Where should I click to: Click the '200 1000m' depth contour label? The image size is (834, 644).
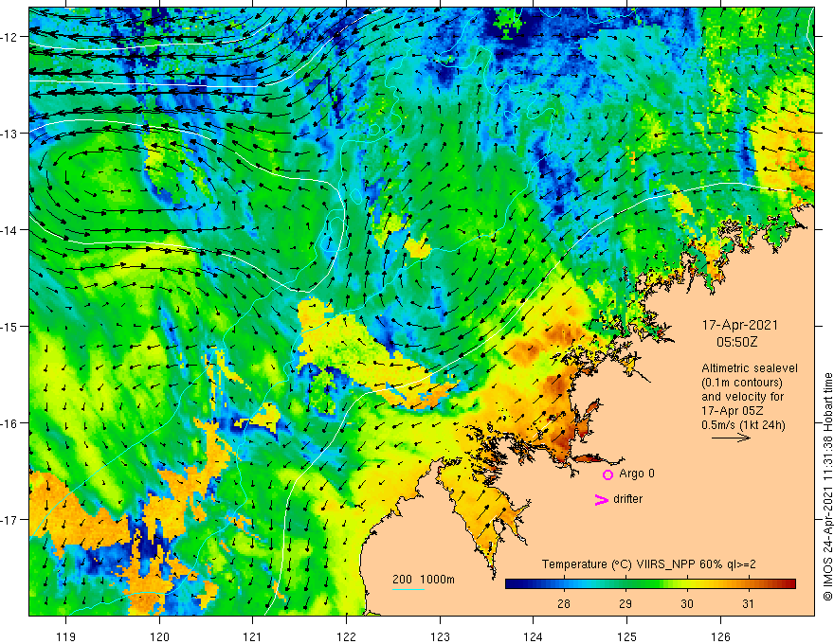pos(424,580)
